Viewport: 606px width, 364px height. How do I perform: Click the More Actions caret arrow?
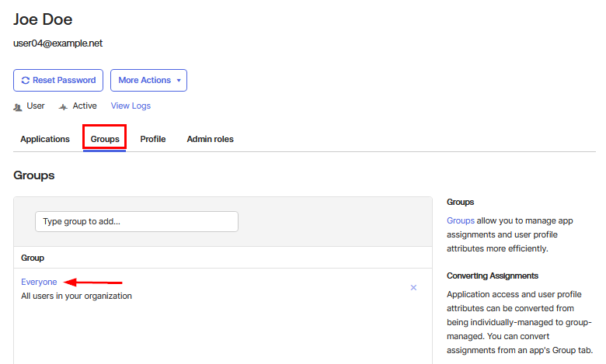point(179,81)
